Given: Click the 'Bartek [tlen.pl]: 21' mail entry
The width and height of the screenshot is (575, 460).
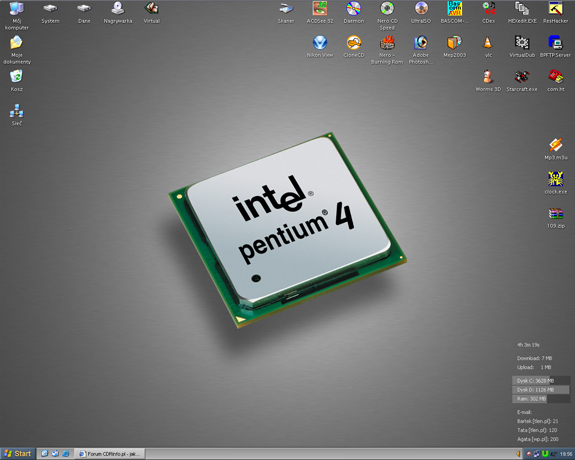Looking at the screenshot, I should pyautogui.click(x=538, y=421).
